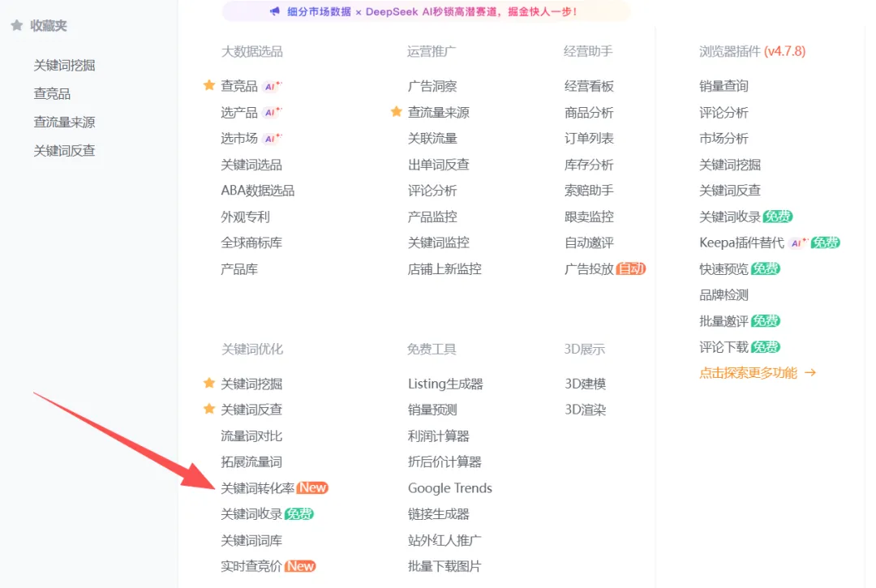Open 查流量来源 in the 收藏夹 sidebar
The image size is (876, 588).
coord(64,122)
